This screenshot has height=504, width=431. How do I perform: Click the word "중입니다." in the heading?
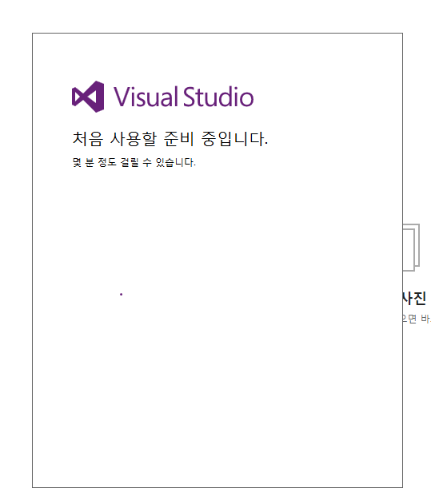[234, 139]
